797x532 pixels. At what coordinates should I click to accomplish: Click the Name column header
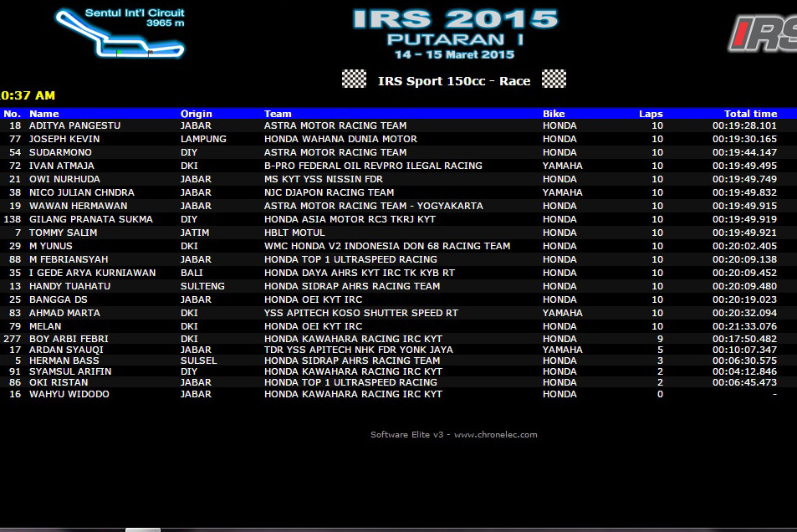(x=44, y=114)
